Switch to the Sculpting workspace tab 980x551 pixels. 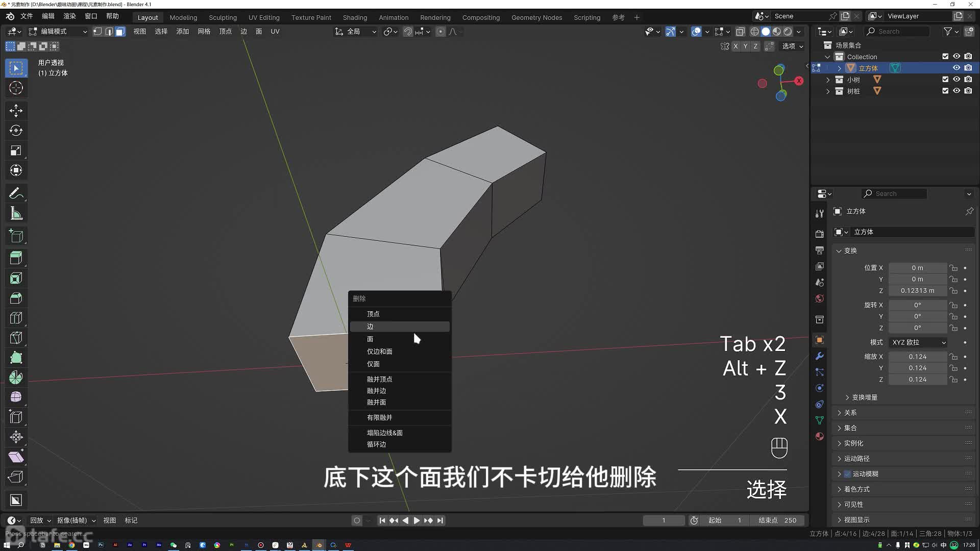[223, 17]
